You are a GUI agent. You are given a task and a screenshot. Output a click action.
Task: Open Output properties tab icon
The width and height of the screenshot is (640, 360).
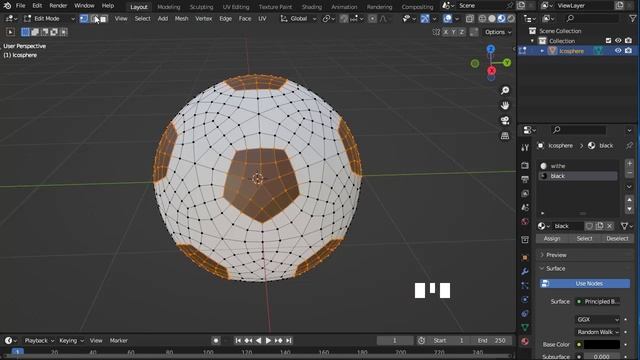click(x=525, y=179)
